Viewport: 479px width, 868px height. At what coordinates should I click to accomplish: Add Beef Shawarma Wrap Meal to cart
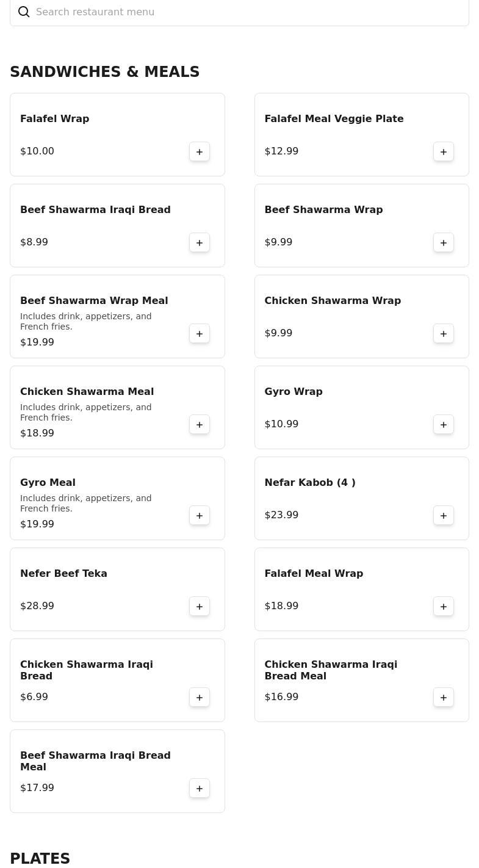click(200, 334)
